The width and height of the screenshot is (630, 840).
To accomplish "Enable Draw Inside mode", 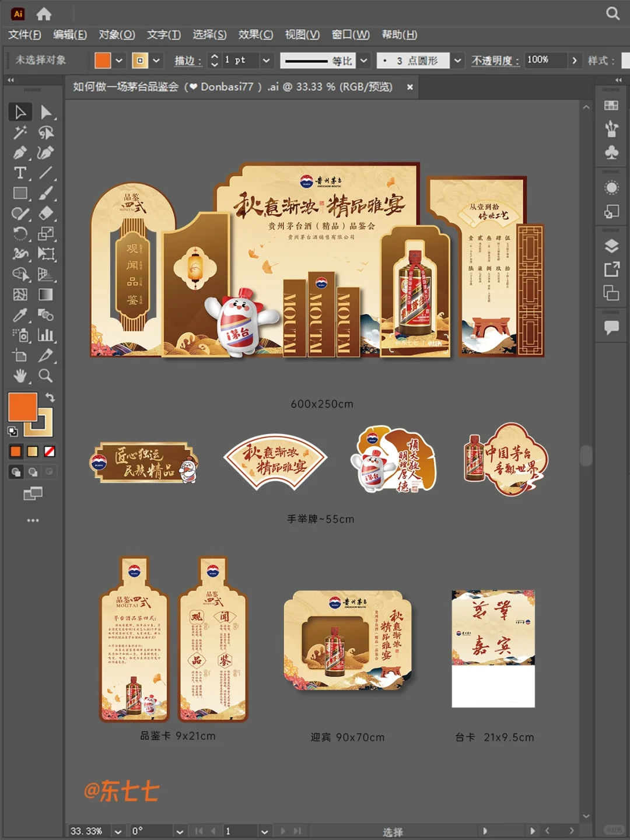I will coord(50,472).
